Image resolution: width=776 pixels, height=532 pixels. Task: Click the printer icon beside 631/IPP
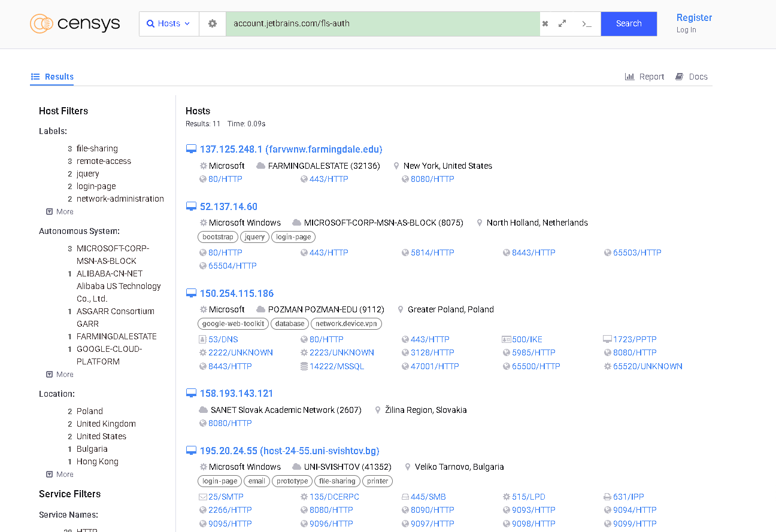607,497
